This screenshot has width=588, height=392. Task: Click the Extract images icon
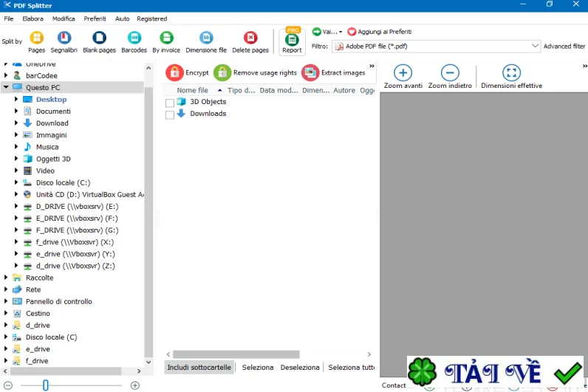[310, 72]
